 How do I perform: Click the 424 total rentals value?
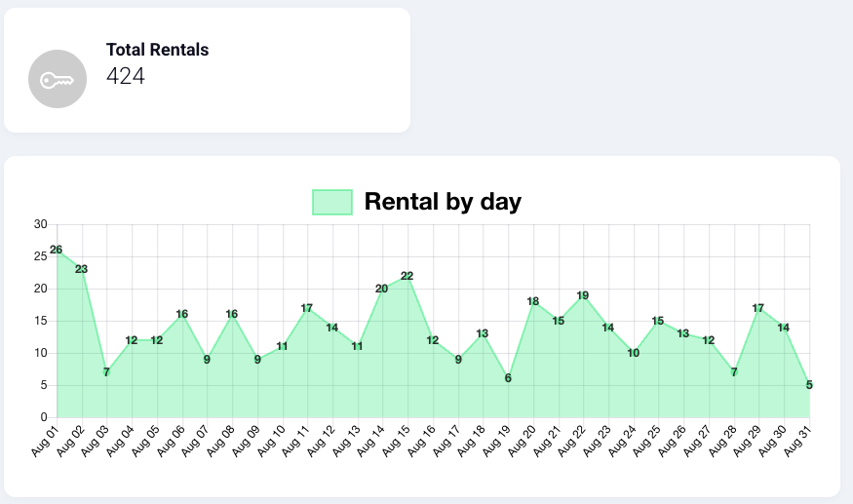click(126, 76)
